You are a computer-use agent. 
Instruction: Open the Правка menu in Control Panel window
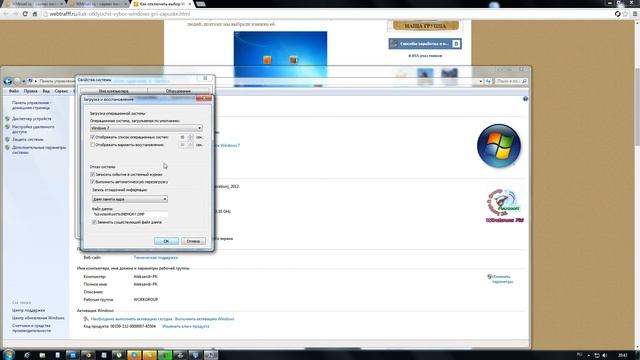click(30, 91)
